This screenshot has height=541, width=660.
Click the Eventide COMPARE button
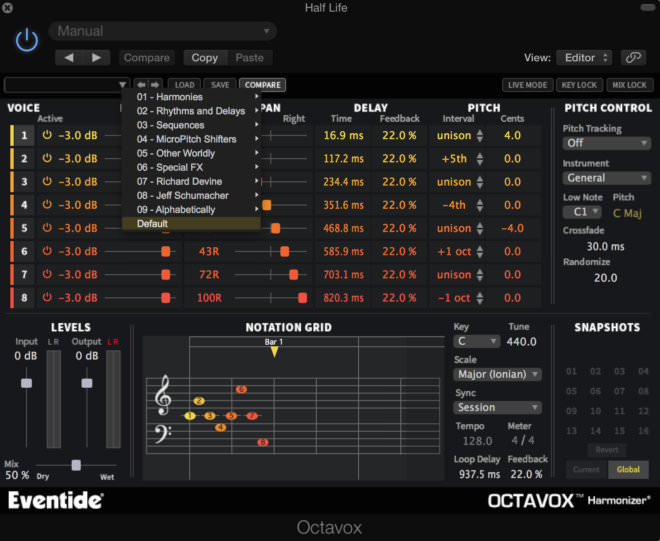[263, 85]
